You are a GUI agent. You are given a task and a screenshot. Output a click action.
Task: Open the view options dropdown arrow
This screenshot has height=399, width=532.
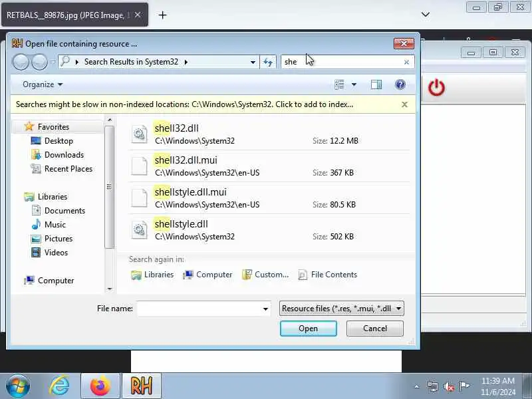tap(354, 84)
